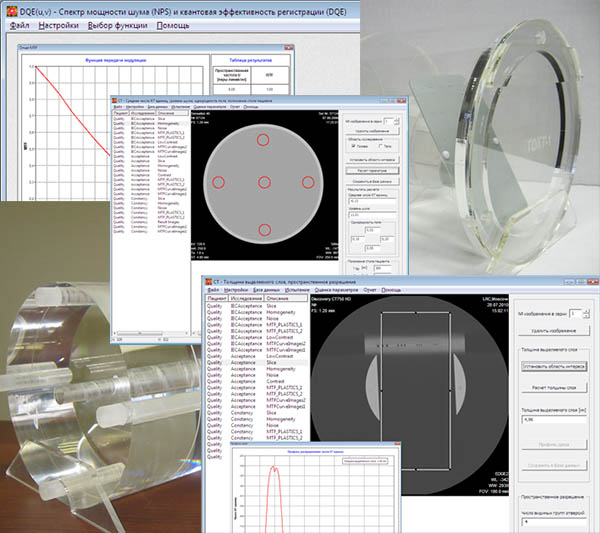This screenshot has height=533, width=600.
Task: Open База данных menu in slice thickness window
Action: [266, 290]
